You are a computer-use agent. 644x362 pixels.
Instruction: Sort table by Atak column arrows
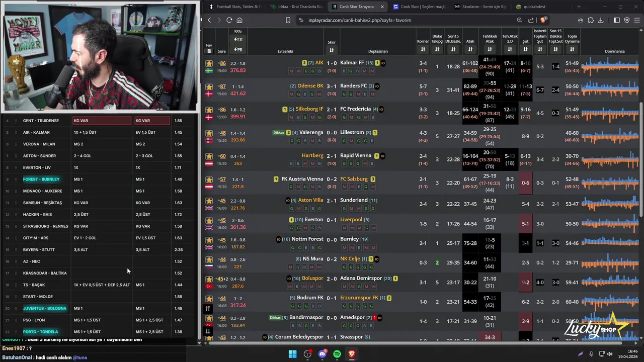[x=470, y=49]
